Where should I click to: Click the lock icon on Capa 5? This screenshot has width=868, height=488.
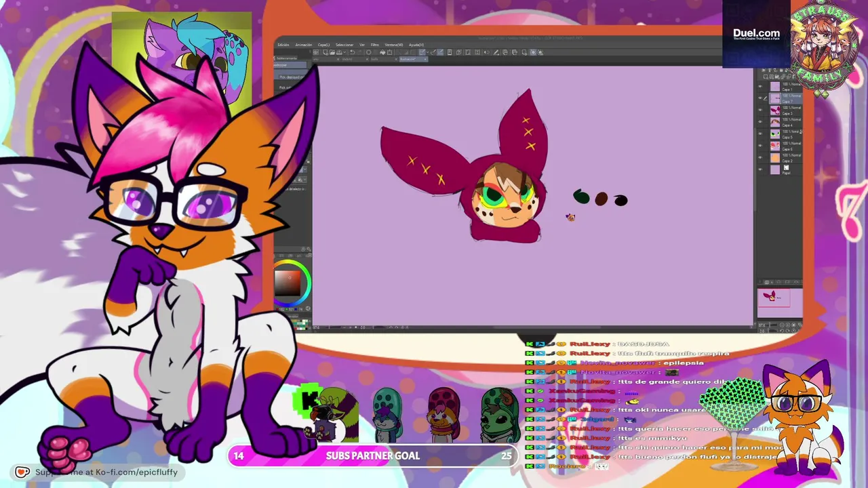click(x=801, y=131)
